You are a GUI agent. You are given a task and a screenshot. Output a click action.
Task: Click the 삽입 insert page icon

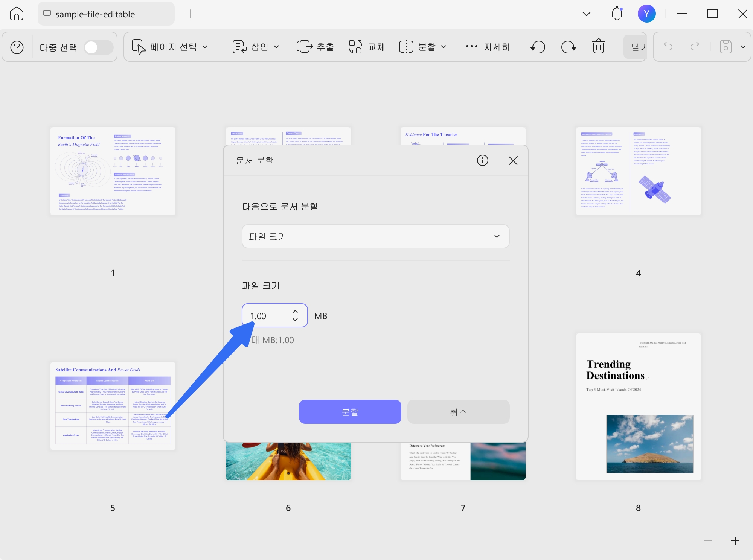[239, 47]
